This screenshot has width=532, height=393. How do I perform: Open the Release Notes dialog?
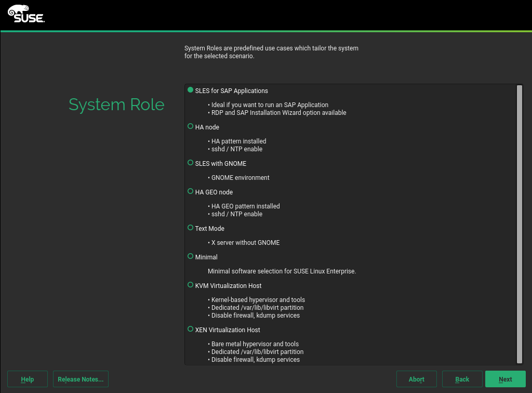81,379
